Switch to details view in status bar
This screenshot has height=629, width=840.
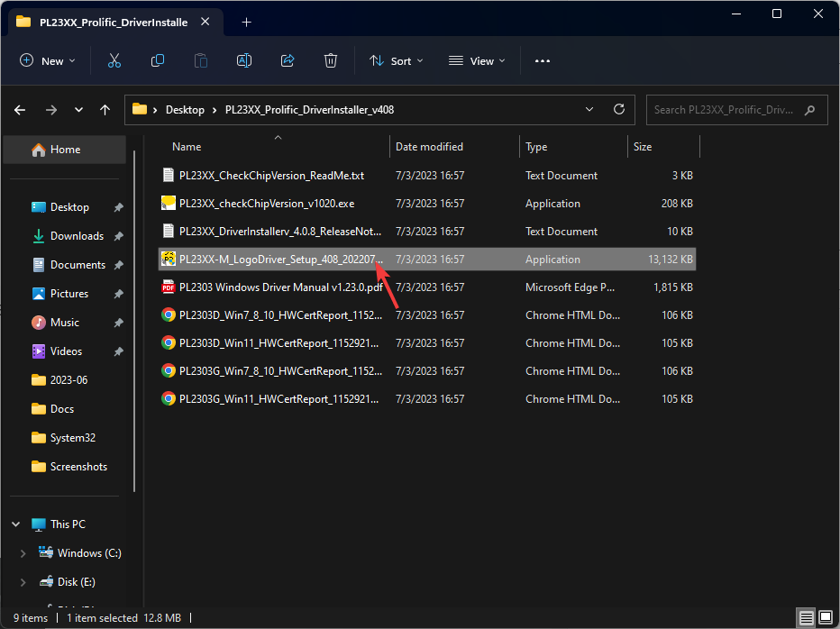pos(806,618)
